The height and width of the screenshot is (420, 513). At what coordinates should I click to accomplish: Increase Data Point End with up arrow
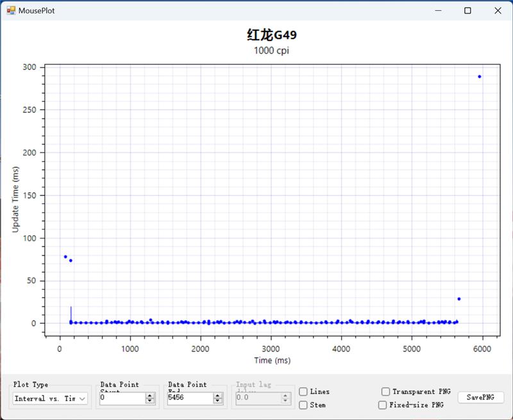coord(218,396)
